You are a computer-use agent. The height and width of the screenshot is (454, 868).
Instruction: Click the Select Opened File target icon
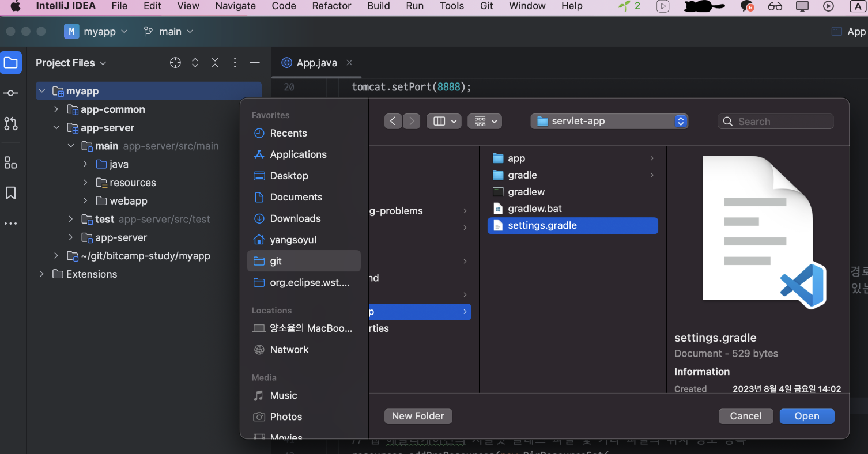(176, 63)
